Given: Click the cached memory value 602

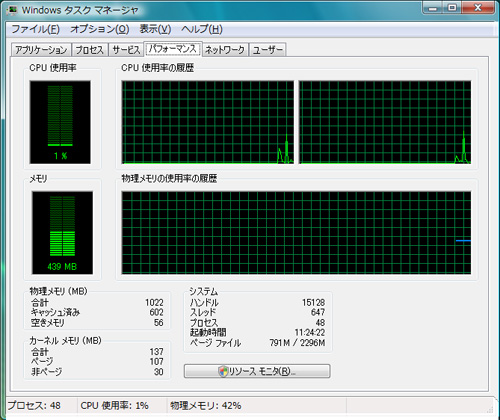Looking at the screenshot, I should [x=156, y=312].
